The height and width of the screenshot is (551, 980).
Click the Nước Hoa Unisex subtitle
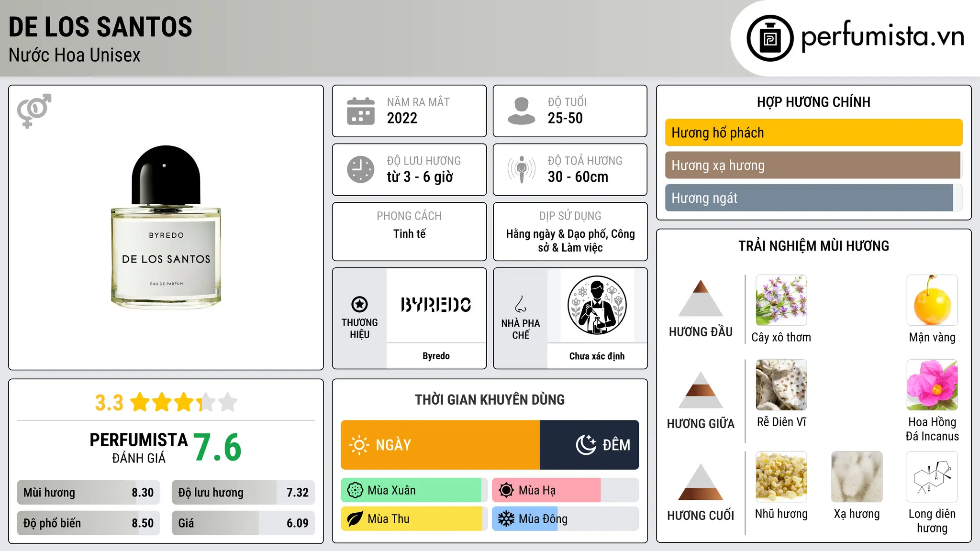(x=75, y=55)
